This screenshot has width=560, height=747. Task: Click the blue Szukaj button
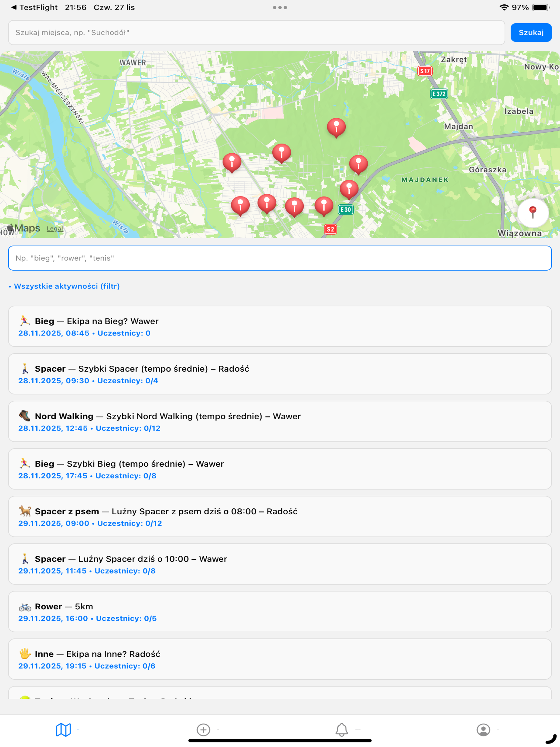(531, 32)
